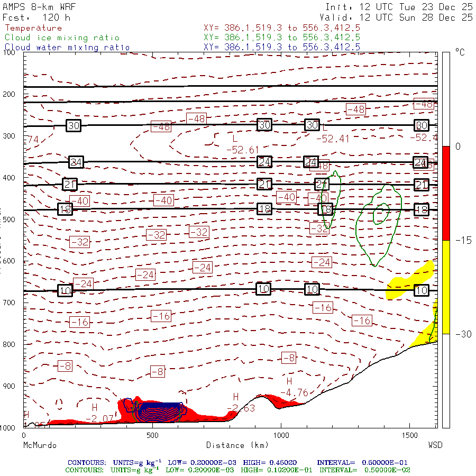Click the 'WSD' station label
This screenshot has height=476, width=476.
pyautogui.click(x=435, y=445)
